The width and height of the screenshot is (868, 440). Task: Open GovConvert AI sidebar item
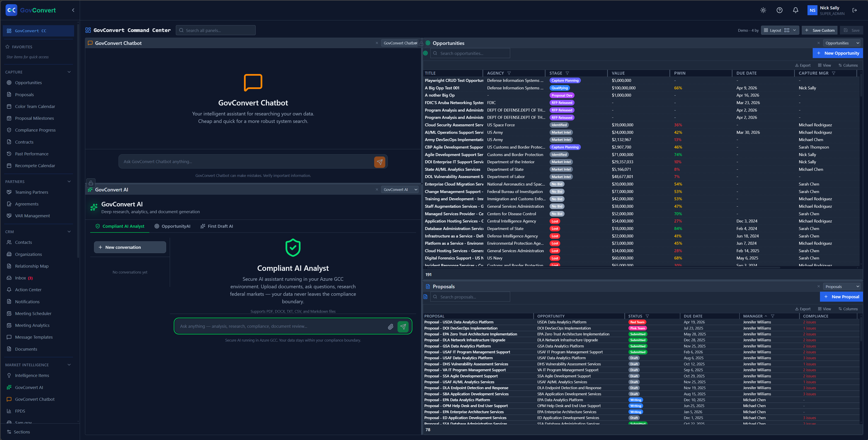pos(29,387)
